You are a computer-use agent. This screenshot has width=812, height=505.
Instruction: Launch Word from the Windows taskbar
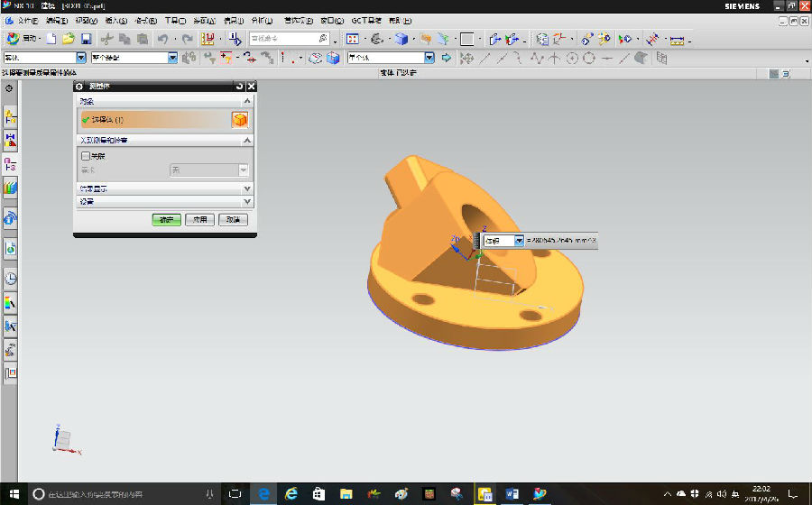(x=512, y=493)
